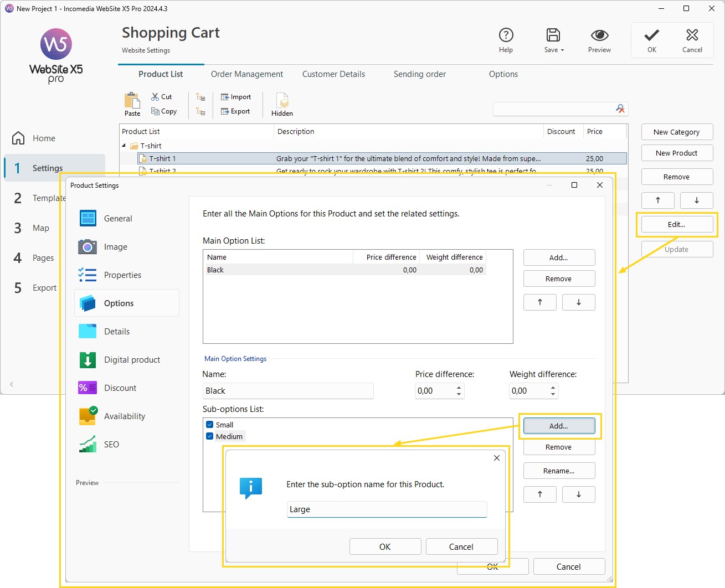Add a new Main Option
725x588 pixels.
point(559,258)
